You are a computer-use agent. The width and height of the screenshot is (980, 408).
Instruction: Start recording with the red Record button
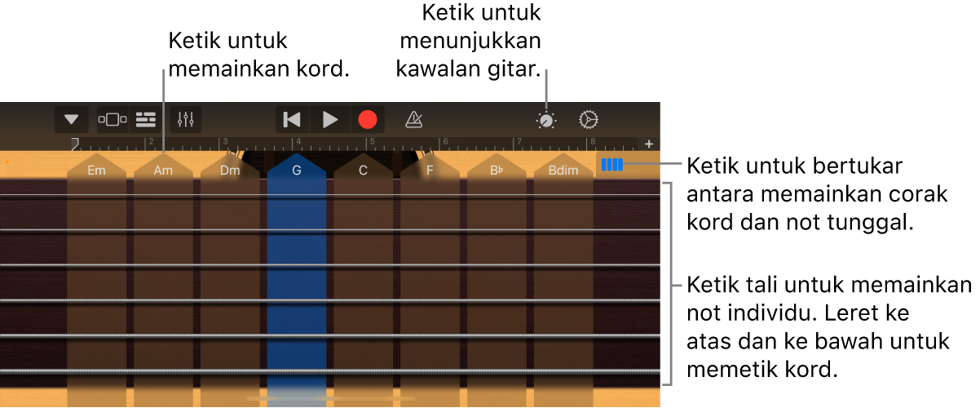[368, 120]
